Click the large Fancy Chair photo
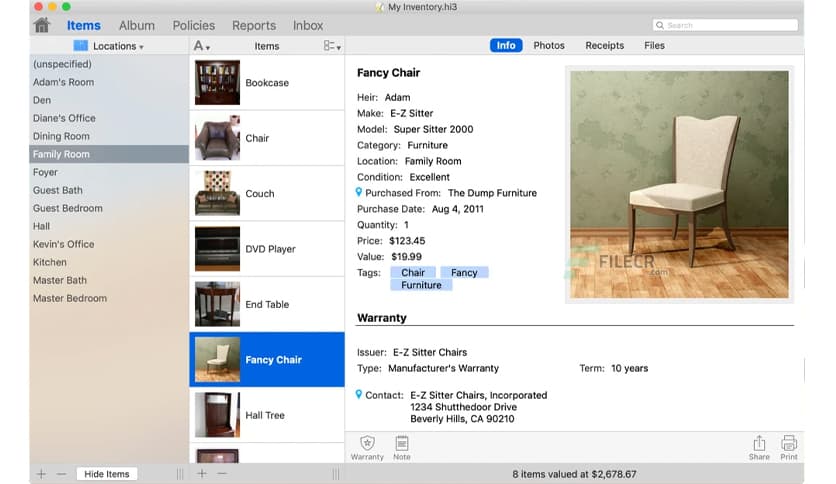The width and height of the screenshot is (836, 484). click(x=679, y=184)
